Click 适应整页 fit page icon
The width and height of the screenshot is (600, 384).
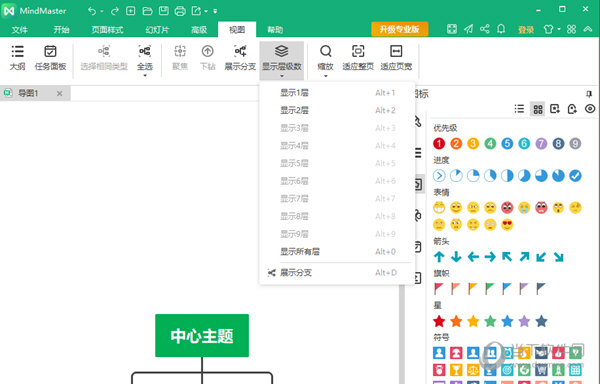(358, 51)
